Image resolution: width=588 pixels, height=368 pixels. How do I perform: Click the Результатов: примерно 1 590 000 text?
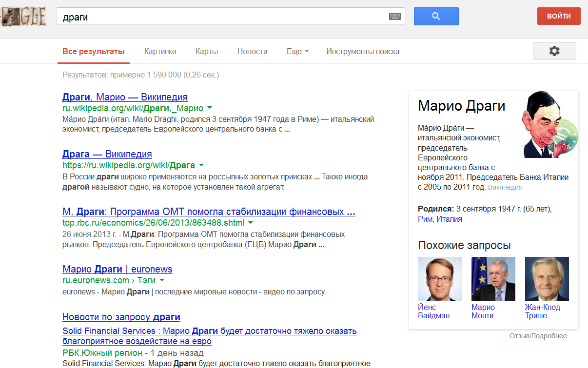coord(141,75)
